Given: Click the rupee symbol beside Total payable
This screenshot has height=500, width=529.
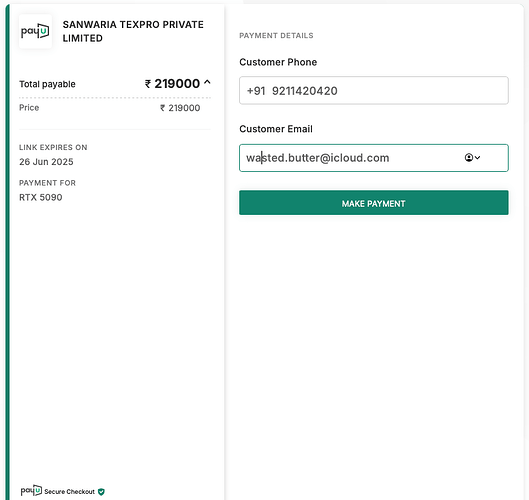Looking at the screenshot, I should 148,84.
